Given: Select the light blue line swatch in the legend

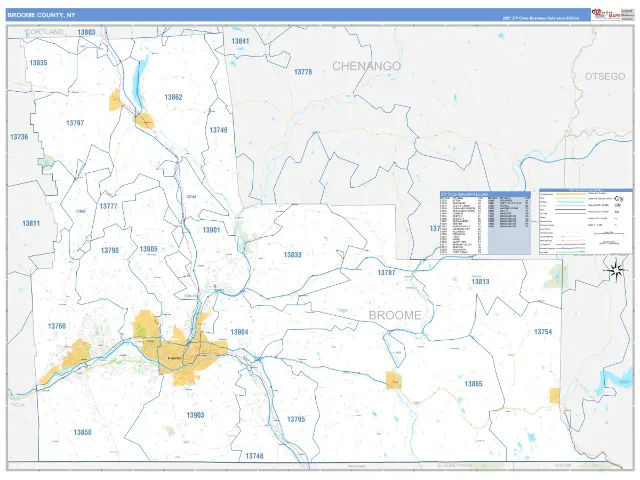Looking at the screenshot, I should tap(571, 202).
